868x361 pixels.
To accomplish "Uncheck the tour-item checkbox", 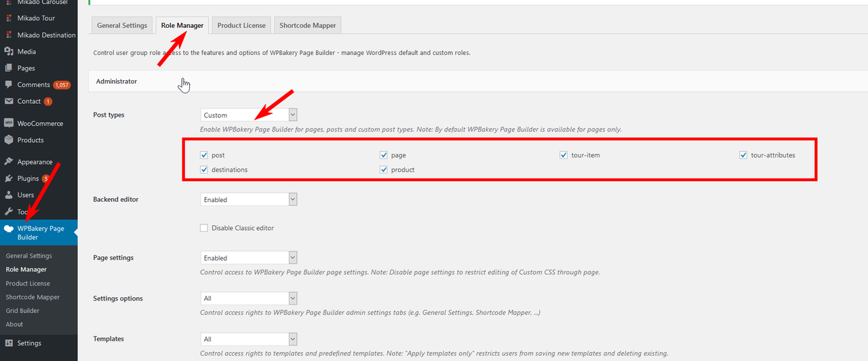I will [x=564, y=155].
